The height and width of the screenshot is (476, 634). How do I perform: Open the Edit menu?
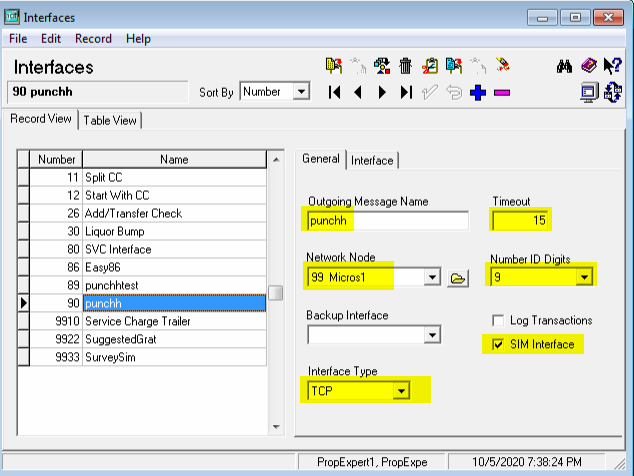click(x=51, y=38)
